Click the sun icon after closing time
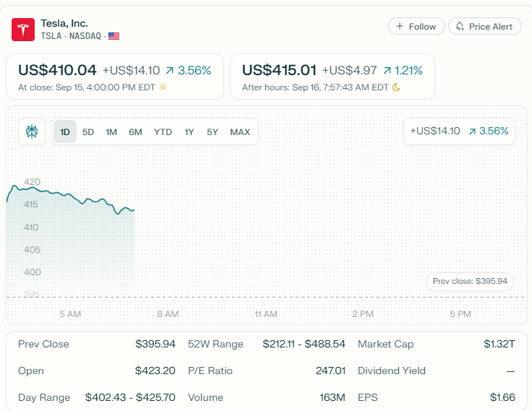 click(163, 87)
